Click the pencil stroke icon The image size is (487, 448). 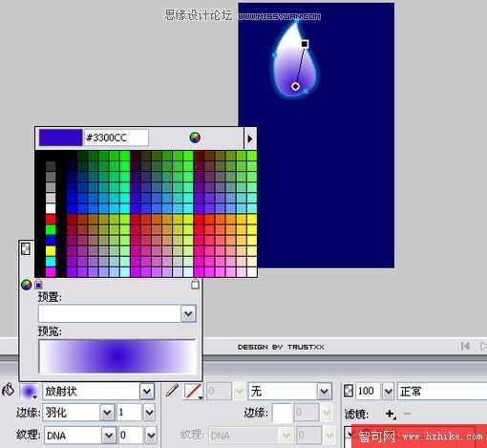(x=172, y=391)
